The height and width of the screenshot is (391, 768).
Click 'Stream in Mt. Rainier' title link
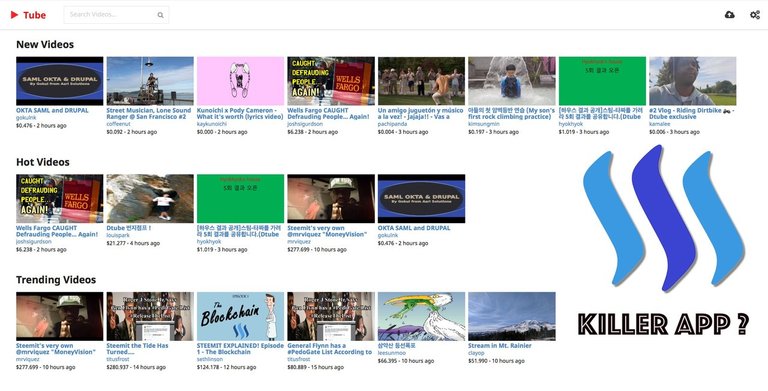500,345
